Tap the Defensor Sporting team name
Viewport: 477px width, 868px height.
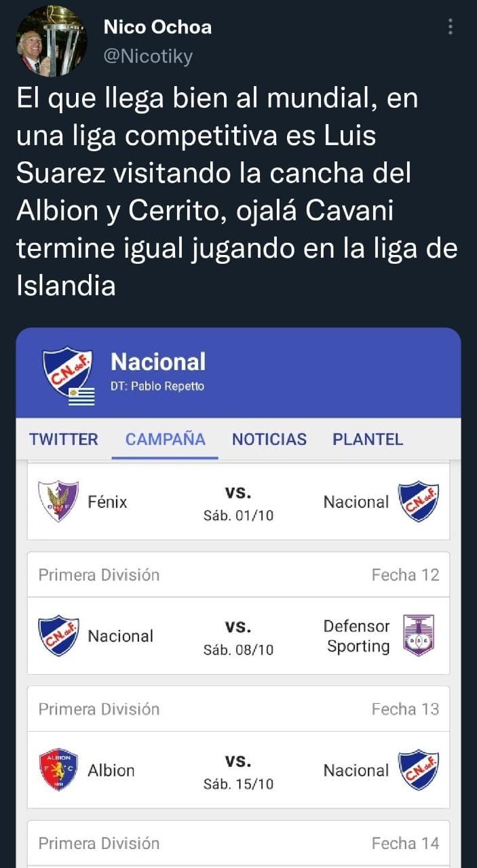[x=358, y=636]
